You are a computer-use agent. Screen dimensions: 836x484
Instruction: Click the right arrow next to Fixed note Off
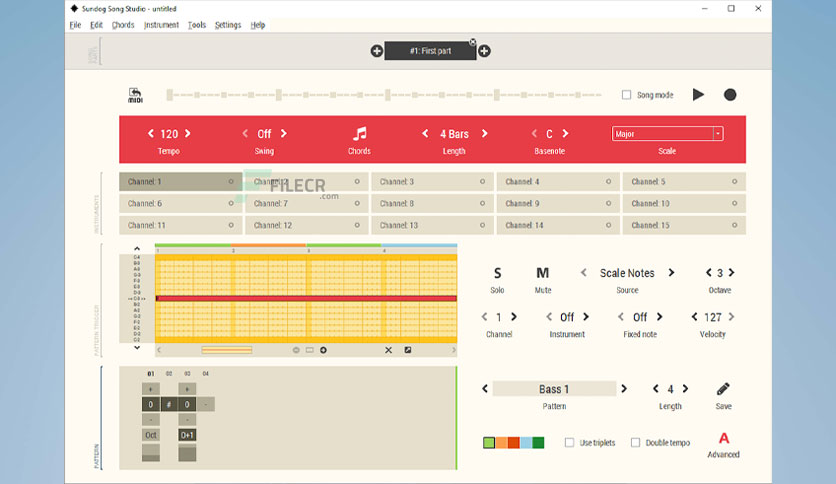point(660,317)
